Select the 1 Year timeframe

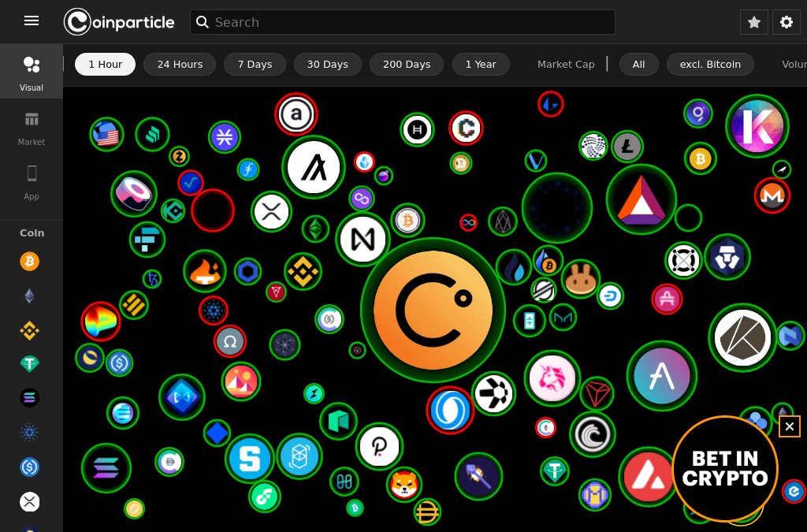pyautogui.click(x=481, y=65)
